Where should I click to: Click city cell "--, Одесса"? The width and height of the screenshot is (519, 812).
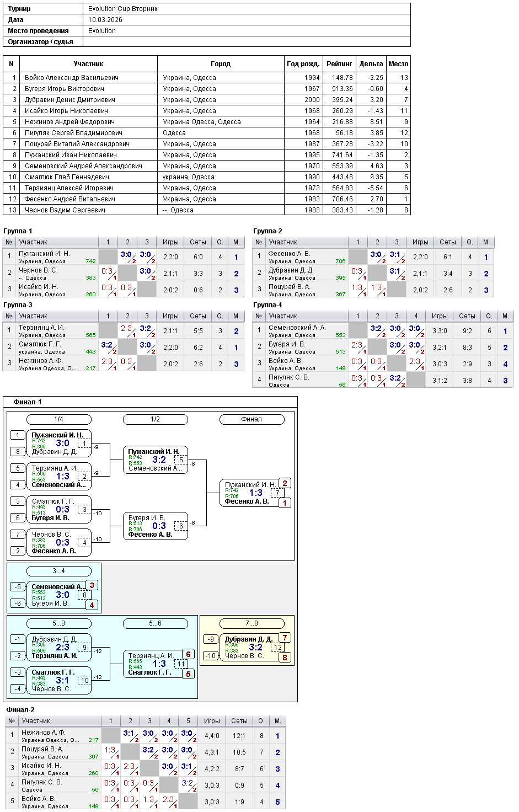(x=178, y=210)
